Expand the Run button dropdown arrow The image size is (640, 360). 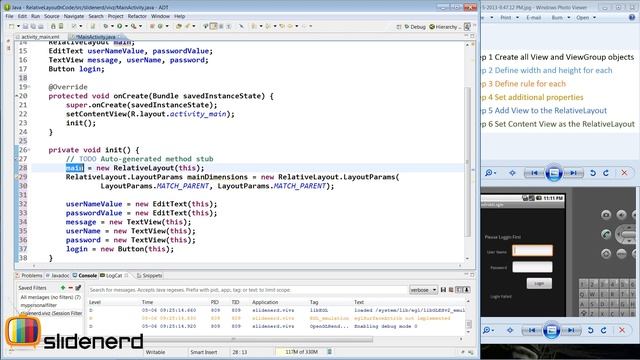tap(126, 26)
